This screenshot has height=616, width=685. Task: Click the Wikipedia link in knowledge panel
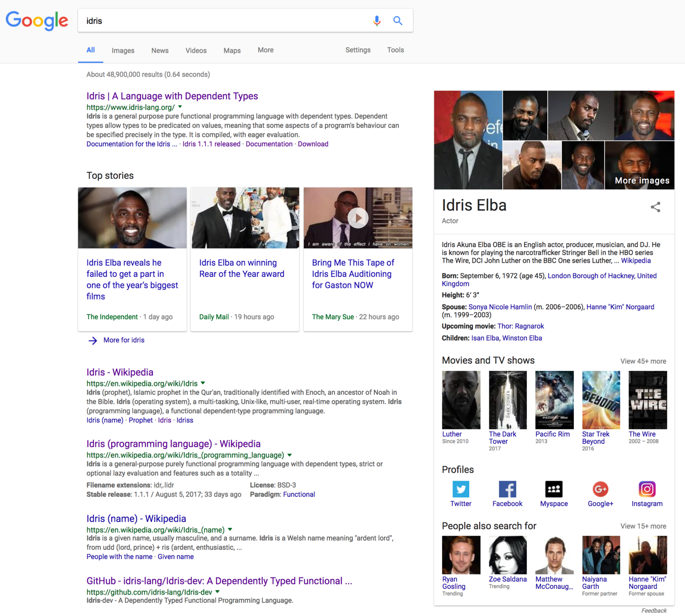point(636,261)
